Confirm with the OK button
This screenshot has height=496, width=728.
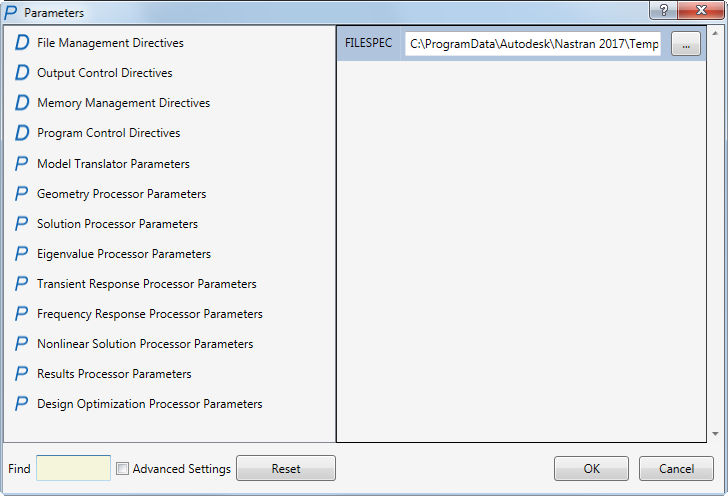pyautogui.click(x=591, y=468)
